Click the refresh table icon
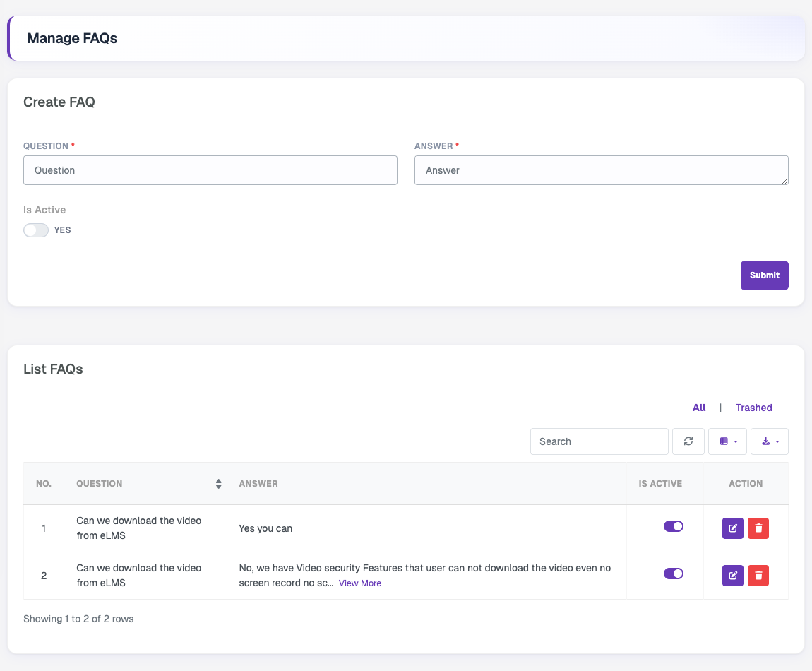Viewport: 812px width, 671px height. point(688,441)
